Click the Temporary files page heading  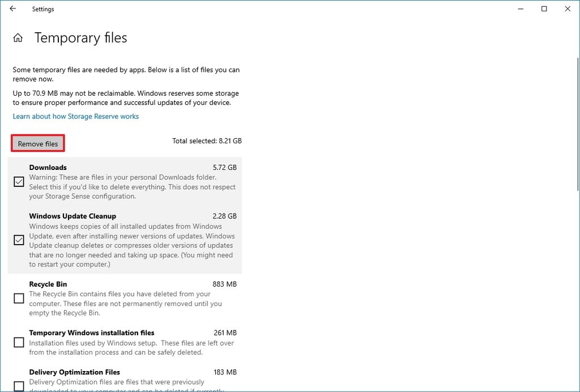80,38
